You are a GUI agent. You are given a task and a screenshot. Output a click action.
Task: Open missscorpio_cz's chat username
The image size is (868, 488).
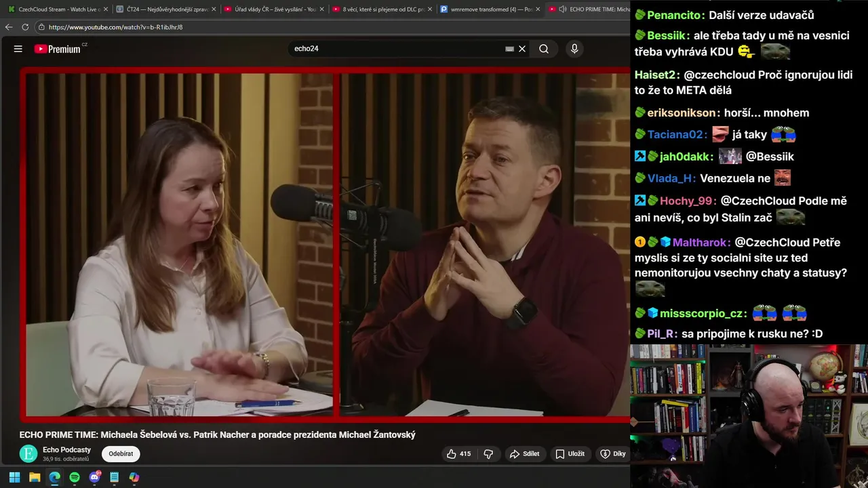(x=703, y=314)
